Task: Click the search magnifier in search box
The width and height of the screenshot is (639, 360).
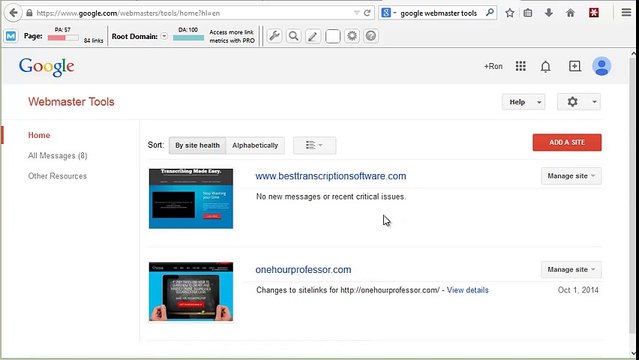Action: click(490, 13)
